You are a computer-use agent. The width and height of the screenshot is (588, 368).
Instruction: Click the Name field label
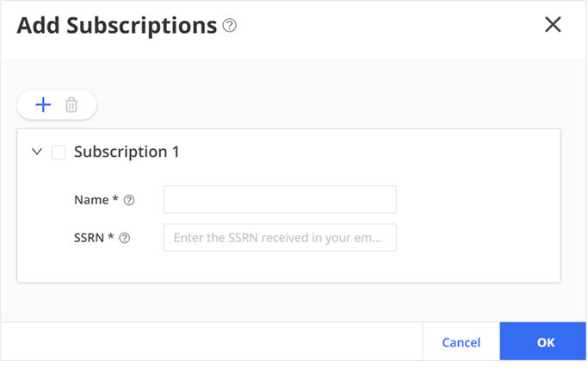pos(96,200)
